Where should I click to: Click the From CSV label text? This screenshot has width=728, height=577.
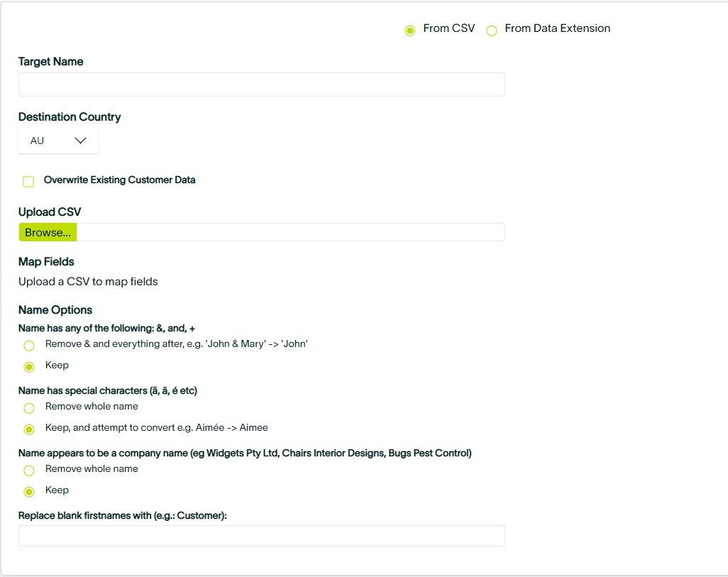[448, 28]
